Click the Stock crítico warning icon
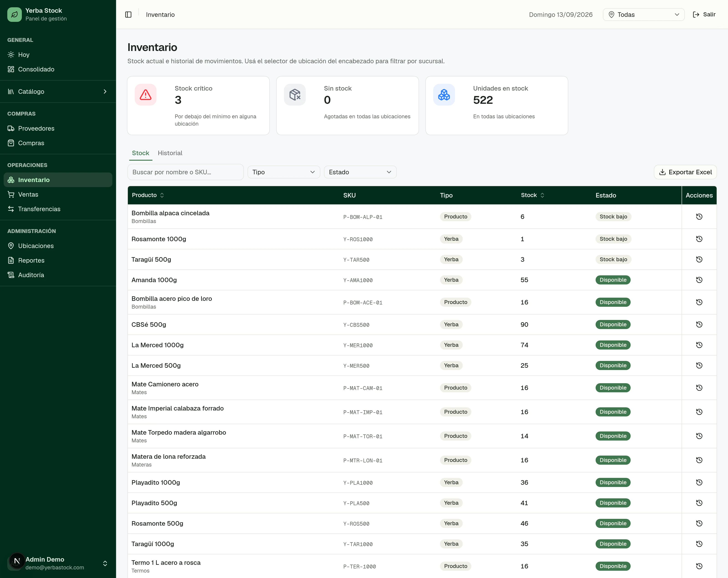This screenshot has height=578, width=728. (146, 95)
